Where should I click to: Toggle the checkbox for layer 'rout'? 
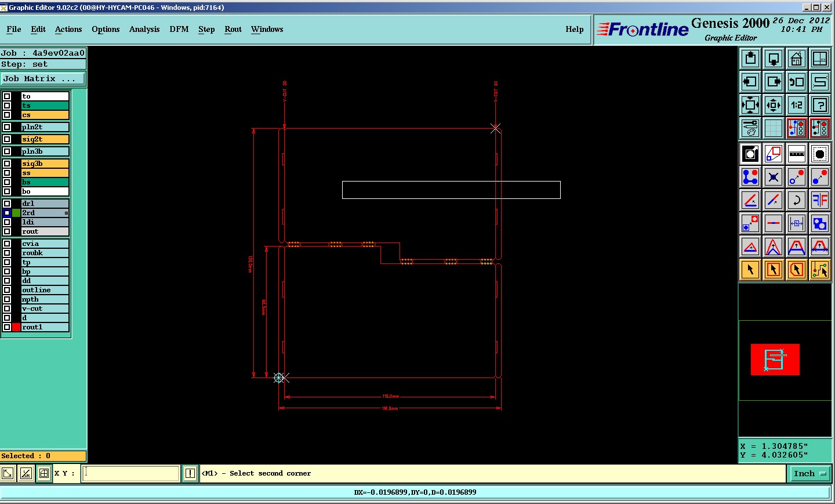click(7, 231)
